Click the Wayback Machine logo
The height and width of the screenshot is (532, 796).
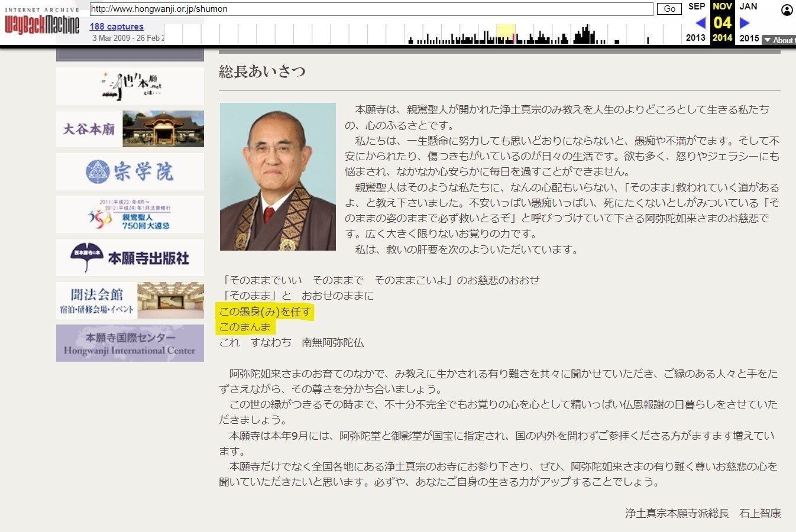pos(41,22)
